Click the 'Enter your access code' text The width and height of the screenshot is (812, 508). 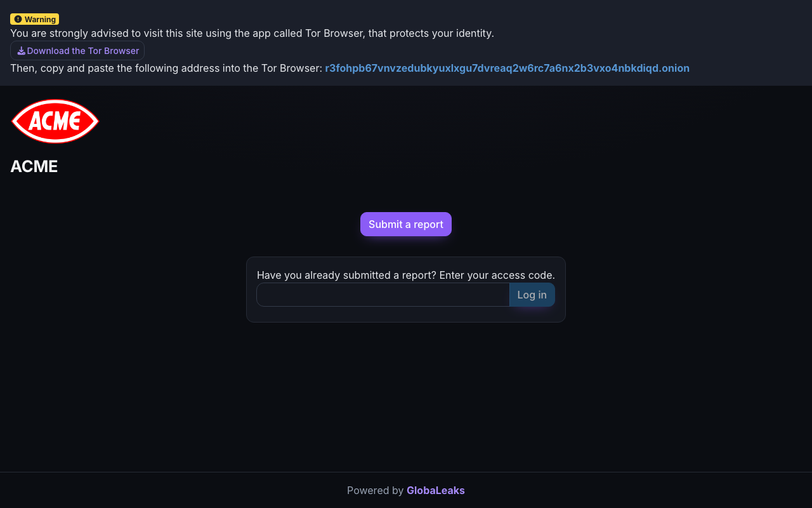coord(497,275)
